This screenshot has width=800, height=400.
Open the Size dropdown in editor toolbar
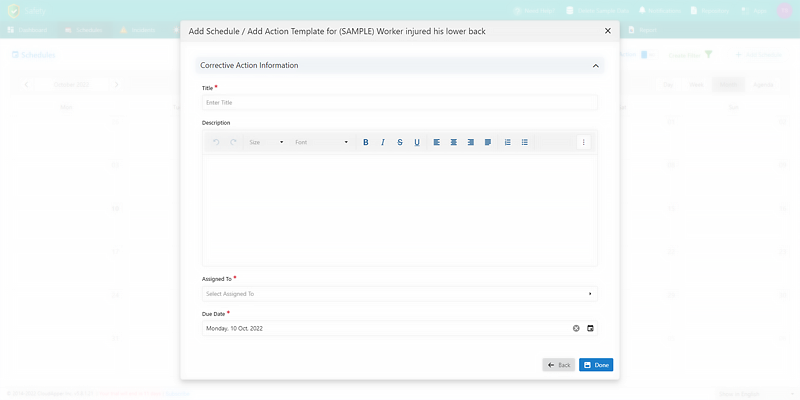[x=267, y=142]
